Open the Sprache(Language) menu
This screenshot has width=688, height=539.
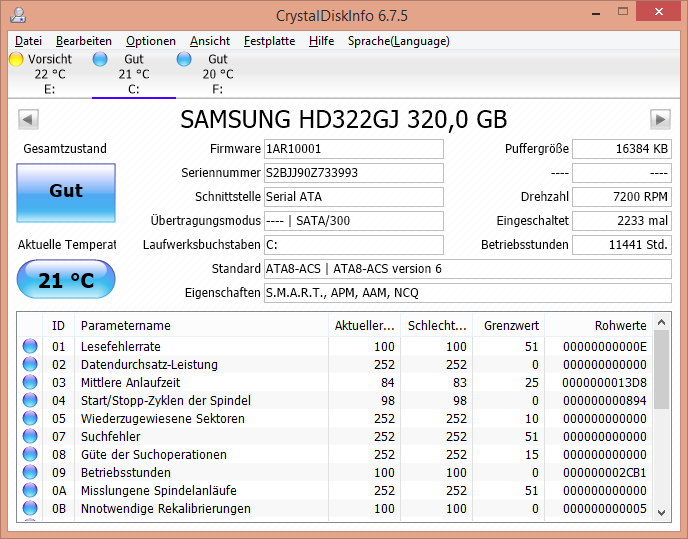(399, 41)
